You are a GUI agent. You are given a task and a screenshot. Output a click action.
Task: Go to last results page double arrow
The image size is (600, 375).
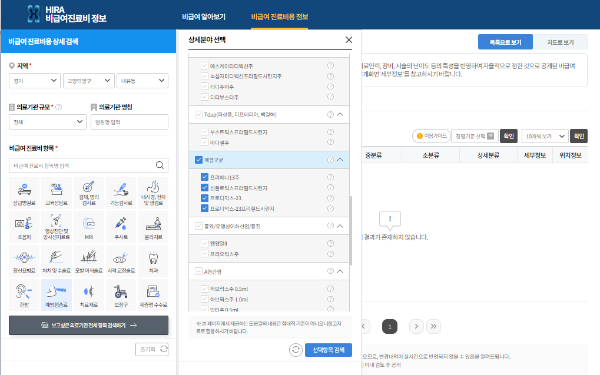(x=433, y=326)
